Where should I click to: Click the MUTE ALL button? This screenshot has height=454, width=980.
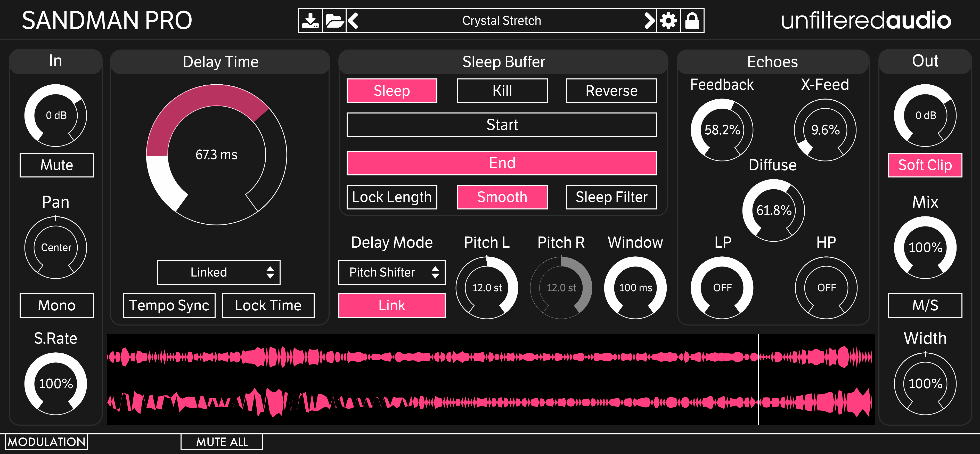(x=222, y=442)
